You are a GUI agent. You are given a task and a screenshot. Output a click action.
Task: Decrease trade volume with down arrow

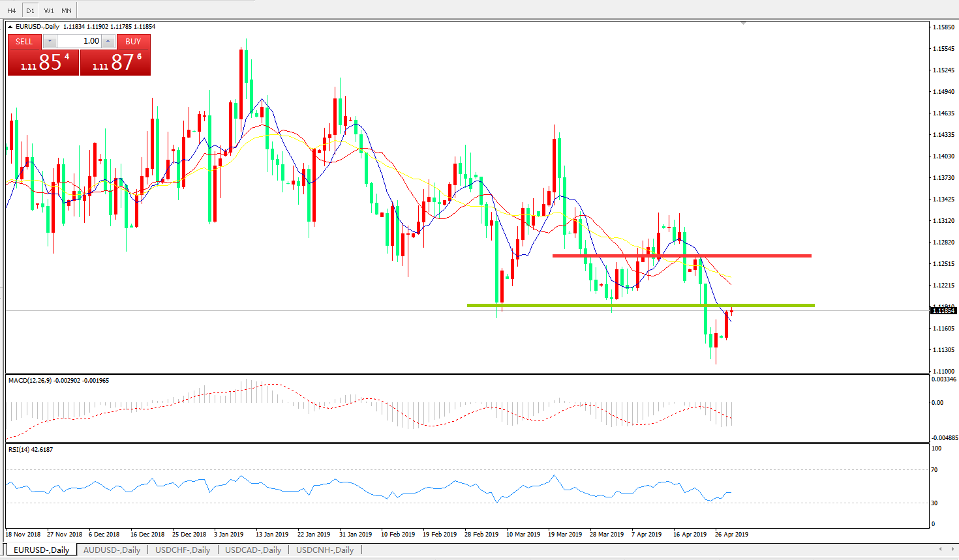pos(50,42)
